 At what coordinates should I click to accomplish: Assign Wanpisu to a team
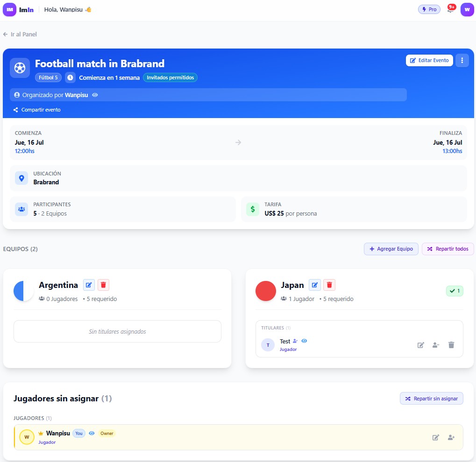click(x=451, y=437)
